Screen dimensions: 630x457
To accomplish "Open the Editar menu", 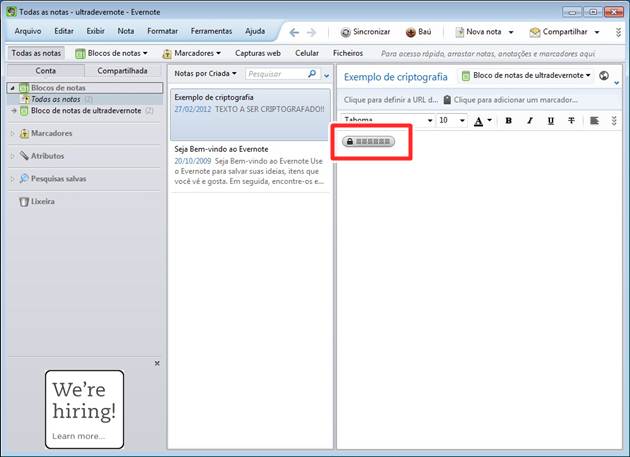I will pos(64,31).
